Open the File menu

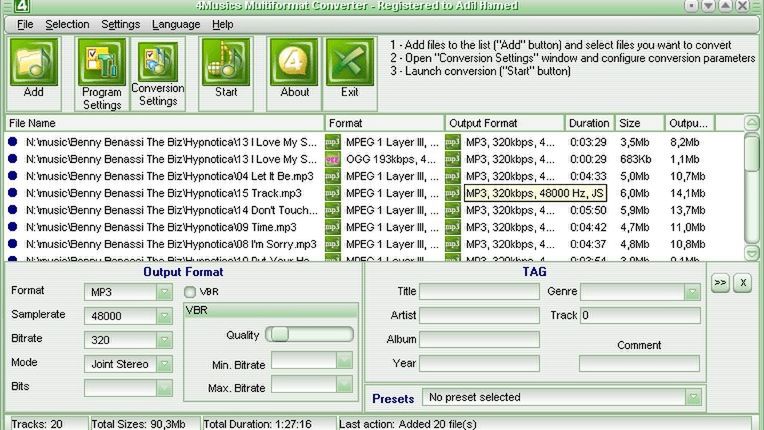click(25, 24)
